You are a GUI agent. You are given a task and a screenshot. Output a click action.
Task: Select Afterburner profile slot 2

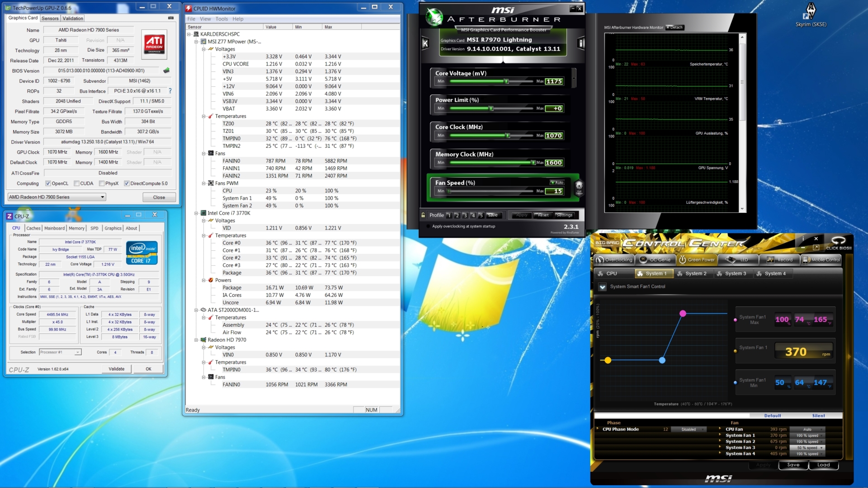(x=457, y=216)
